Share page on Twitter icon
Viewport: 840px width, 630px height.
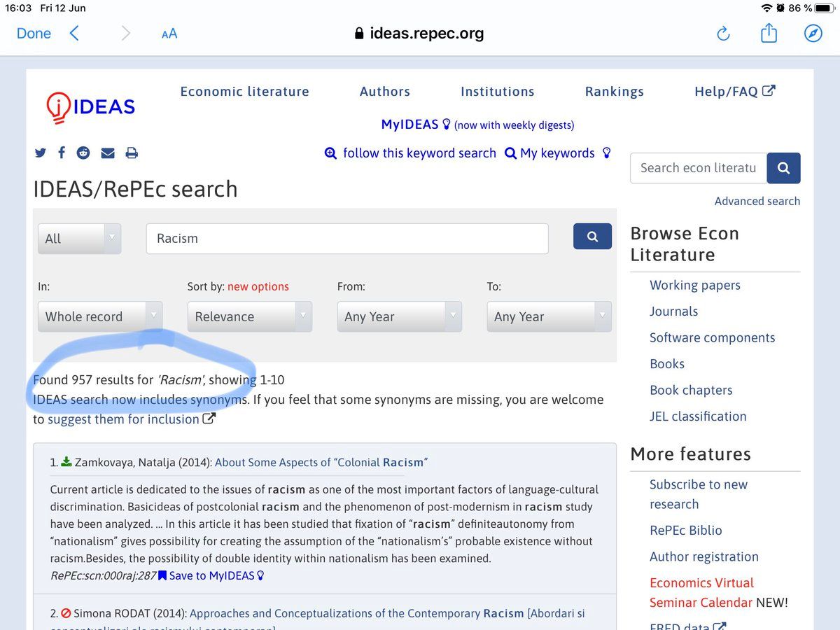[40, 153]
